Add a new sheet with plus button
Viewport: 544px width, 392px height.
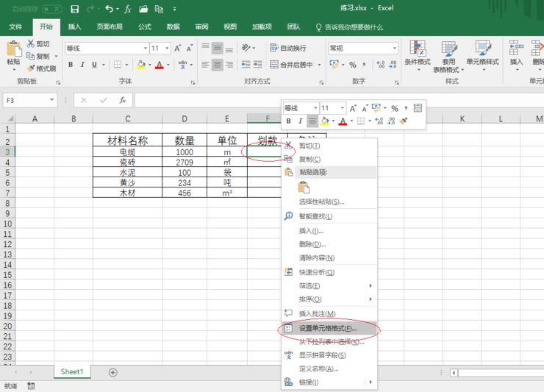coord(112,372)
